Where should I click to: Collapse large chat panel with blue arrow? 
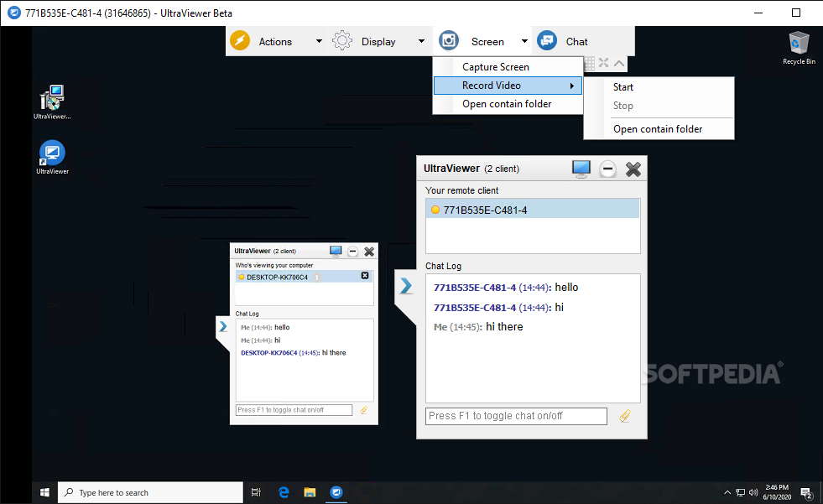click(406, 286)
